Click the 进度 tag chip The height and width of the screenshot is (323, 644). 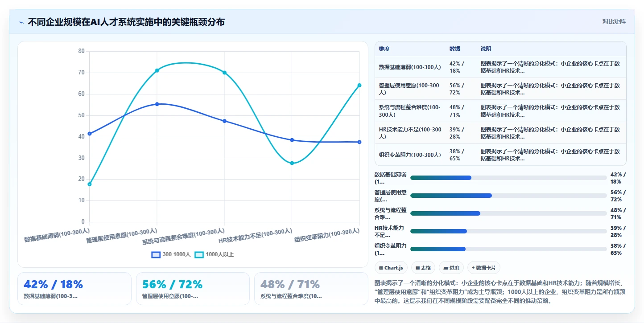451,268
